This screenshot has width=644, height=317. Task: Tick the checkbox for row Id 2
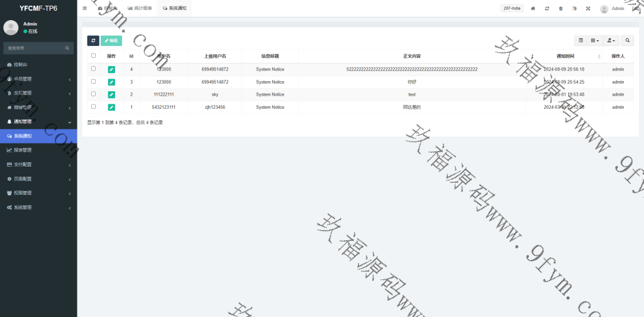[x=94, y=94]
